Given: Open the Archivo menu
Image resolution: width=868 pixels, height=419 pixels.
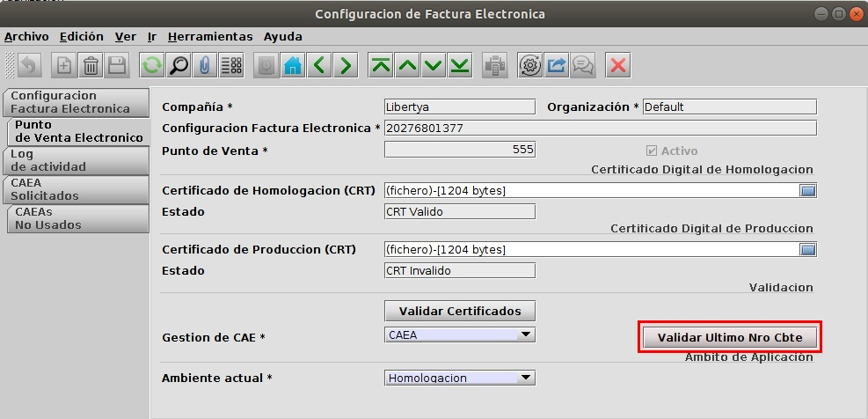Looking at the screenshot, I should tap(26, 37).
